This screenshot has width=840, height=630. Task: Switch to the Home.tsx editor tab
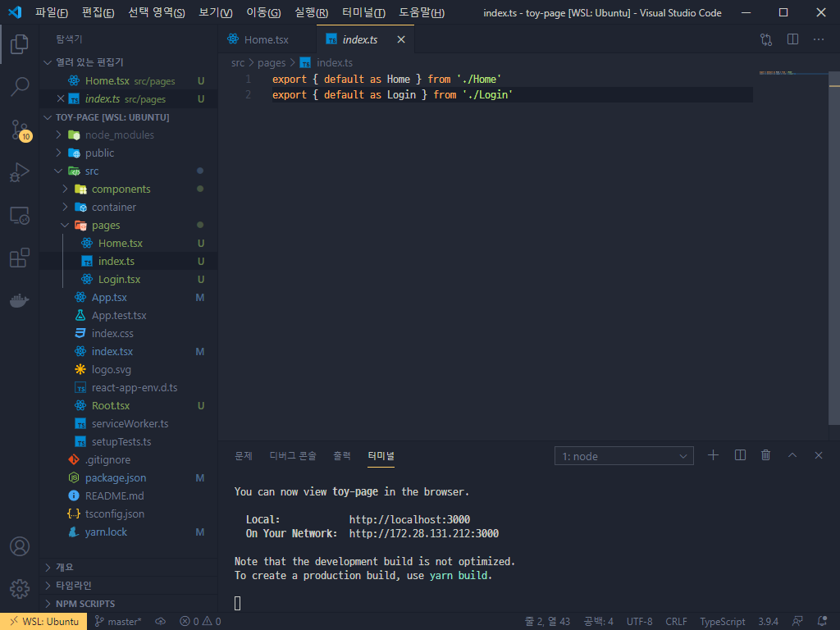point(267,39)
